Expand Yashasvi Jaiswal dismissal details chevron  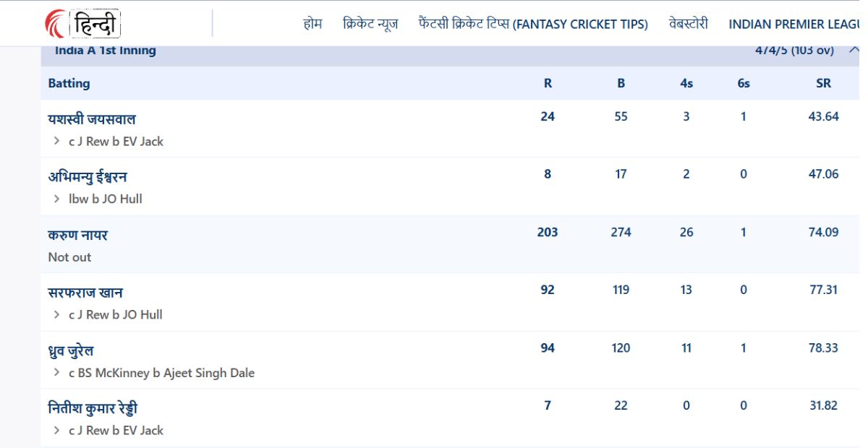57,142
